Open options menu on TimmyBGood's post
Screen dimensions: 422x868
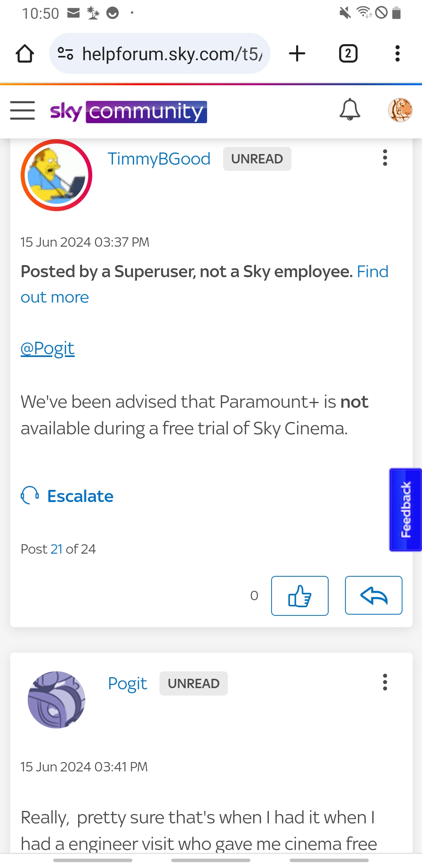click(385, 158)
